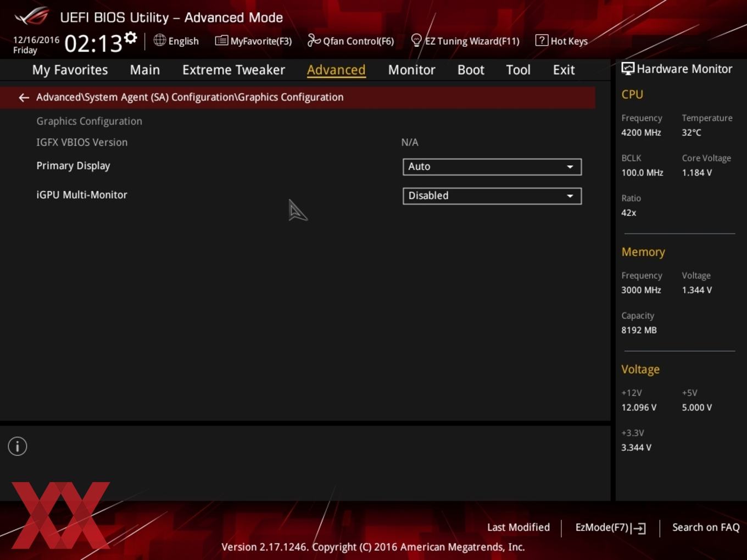Image resolution: width=747 pixels, height=560 pixels.
Task: Click the Voltage section heading
Action: tap(640, 369)
